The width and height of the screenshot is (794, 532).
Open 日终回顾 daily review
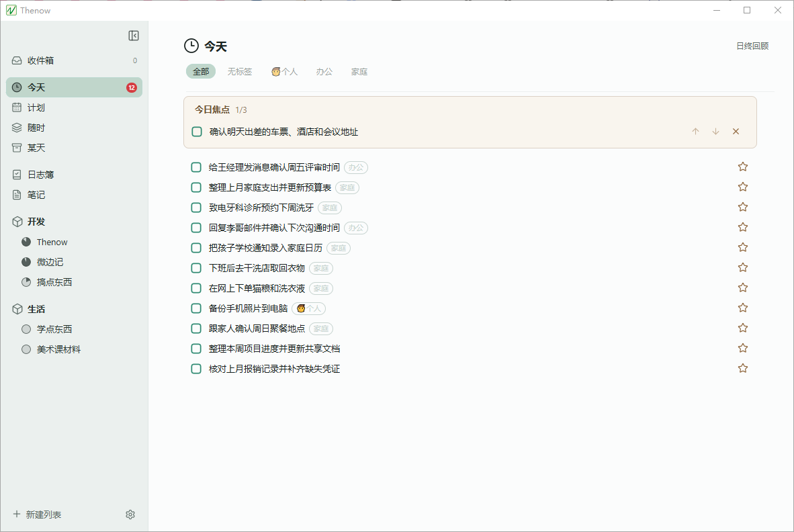(x=752, y=46)
